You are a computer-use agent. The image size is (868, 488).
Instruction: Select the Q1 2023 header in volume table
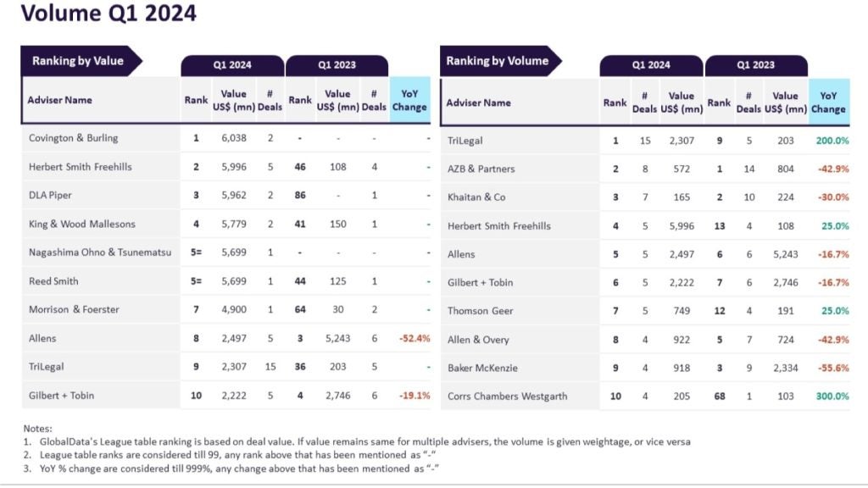click(755, 65)
